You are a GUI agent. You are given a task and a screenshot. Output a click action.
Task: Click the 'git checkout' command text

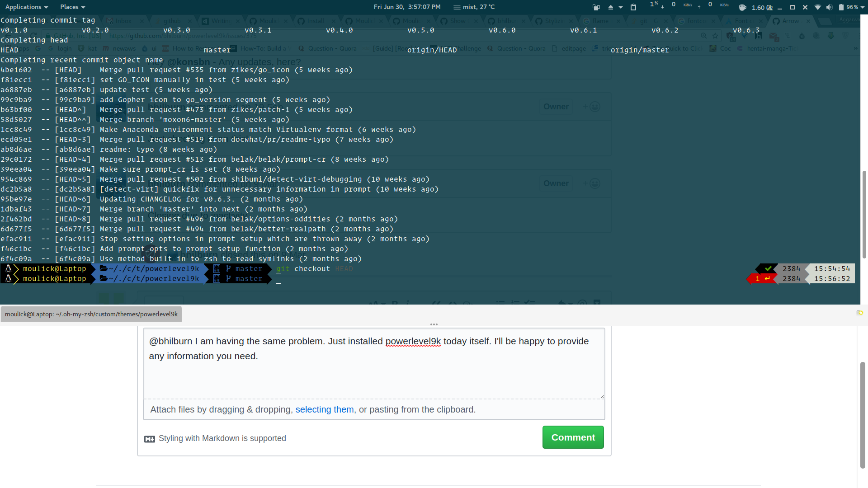click(x=303, y=269)
